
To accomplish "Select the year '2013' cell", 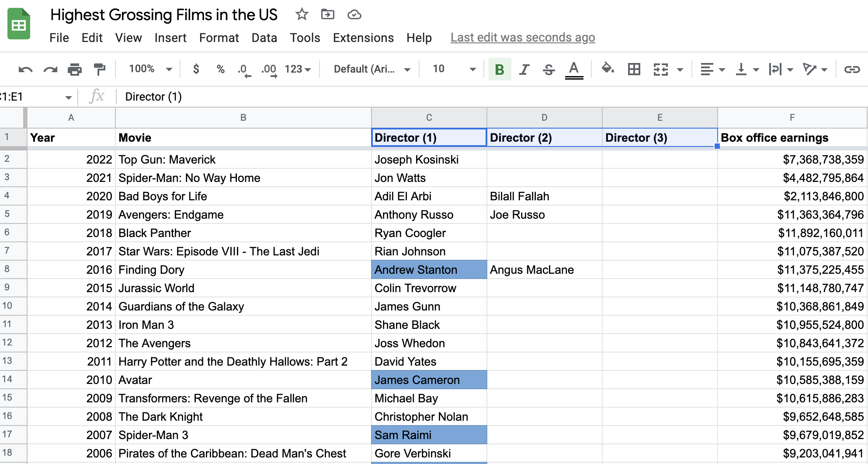I will pyautogui.click(x=71, y=324).
